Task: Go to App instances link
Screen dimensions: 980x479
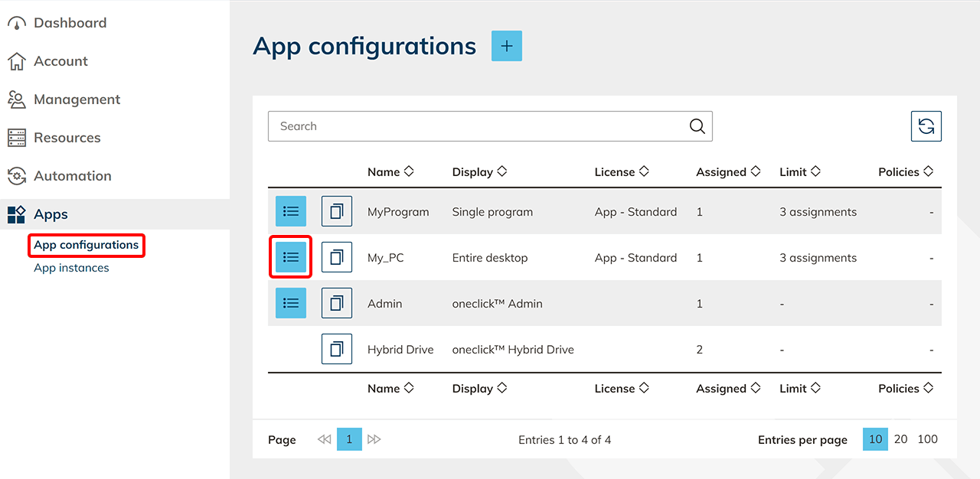Action: (71, 268)
